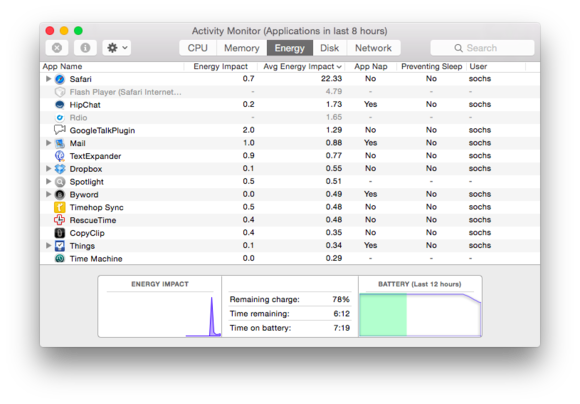Sort by the Preventing Sleep column

point(432,67)
